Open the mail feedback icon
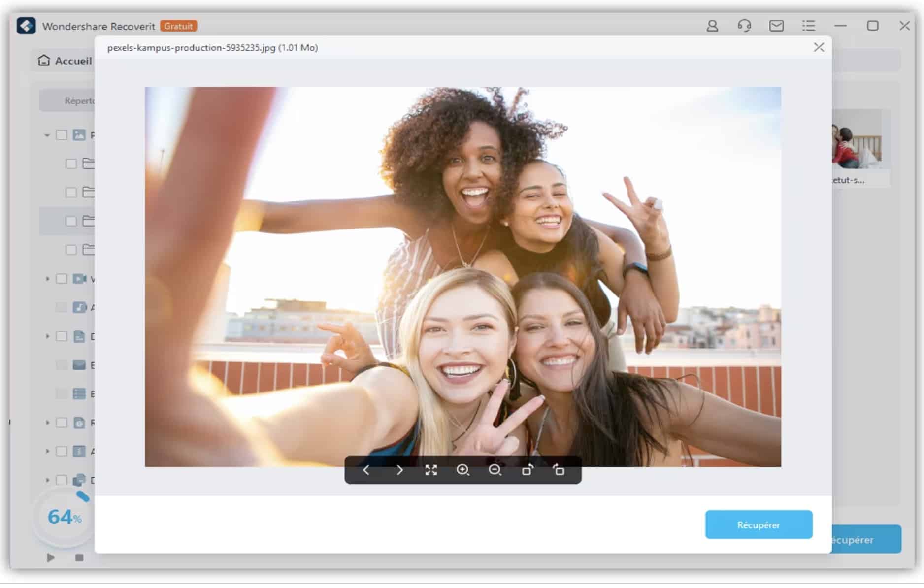 point(776,26)
